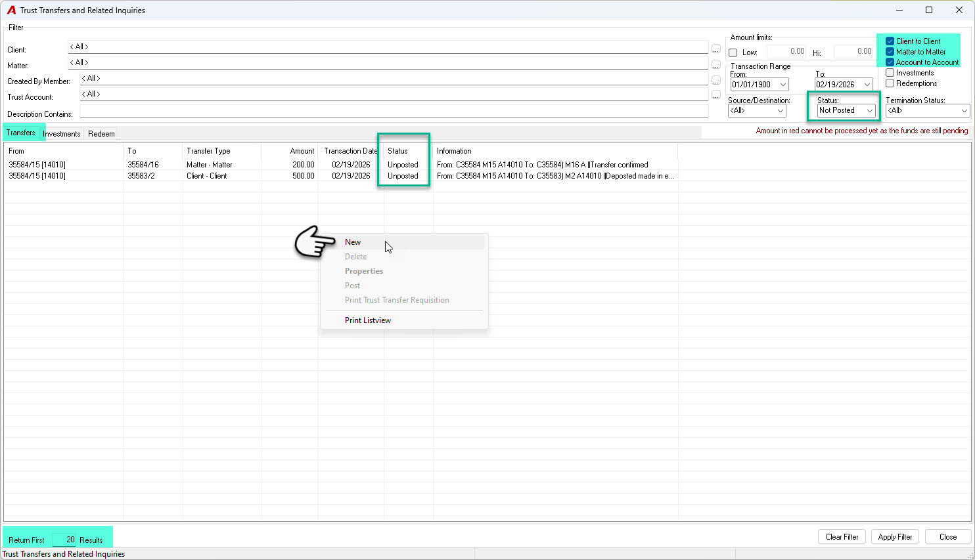Screen dimensions: 975x560
Task: Sort by the Transfer Type column header
Action: point(222,151)
